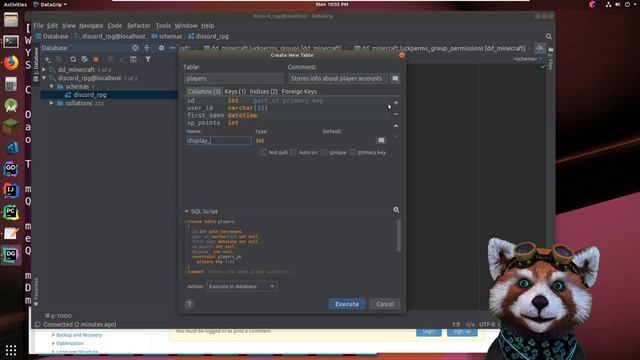The image size is (640, 360).
Task: Focus the Table name field 'players'
Action: click(233, 78)
